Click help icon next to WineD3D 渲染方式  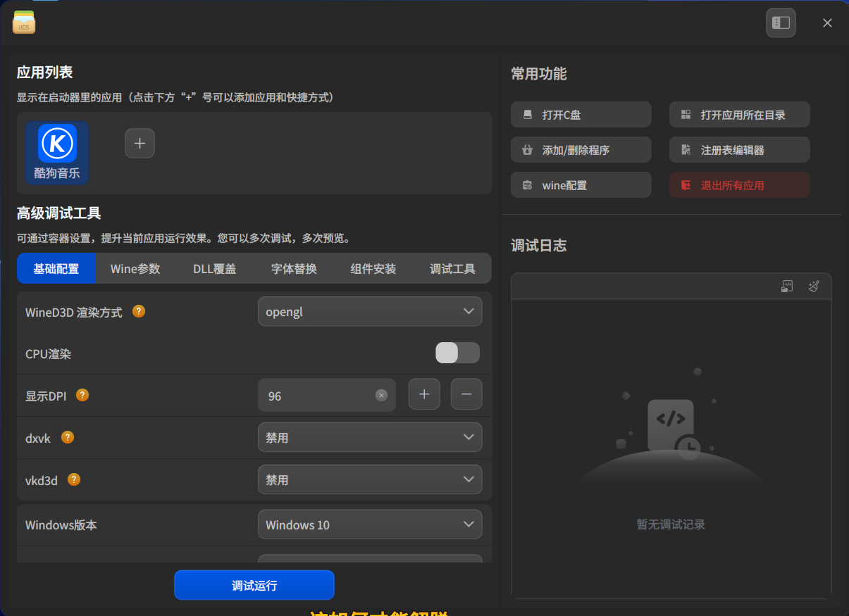coord(139,311)
